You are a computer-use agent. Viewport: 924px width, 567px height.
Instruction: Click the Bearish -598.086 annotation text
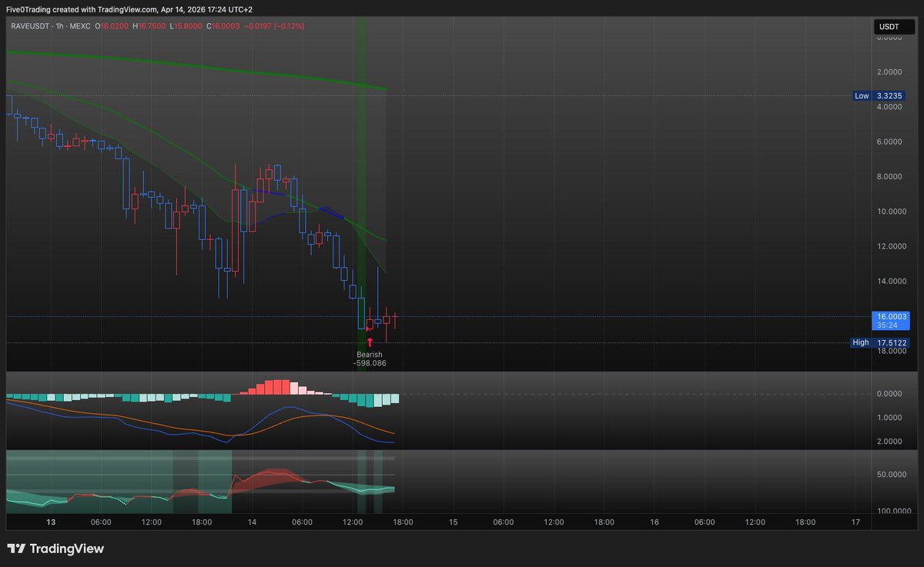click(370, 359)
